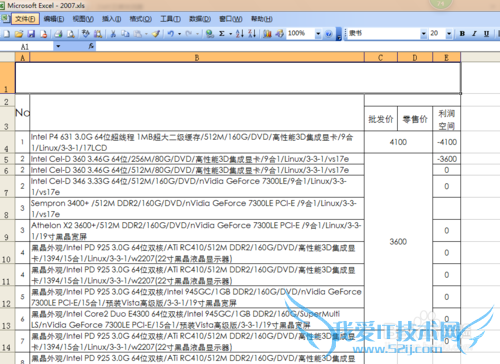500x364 pixels.
Task: Open Print Preview from the toolbar
Action: [71, 34]
